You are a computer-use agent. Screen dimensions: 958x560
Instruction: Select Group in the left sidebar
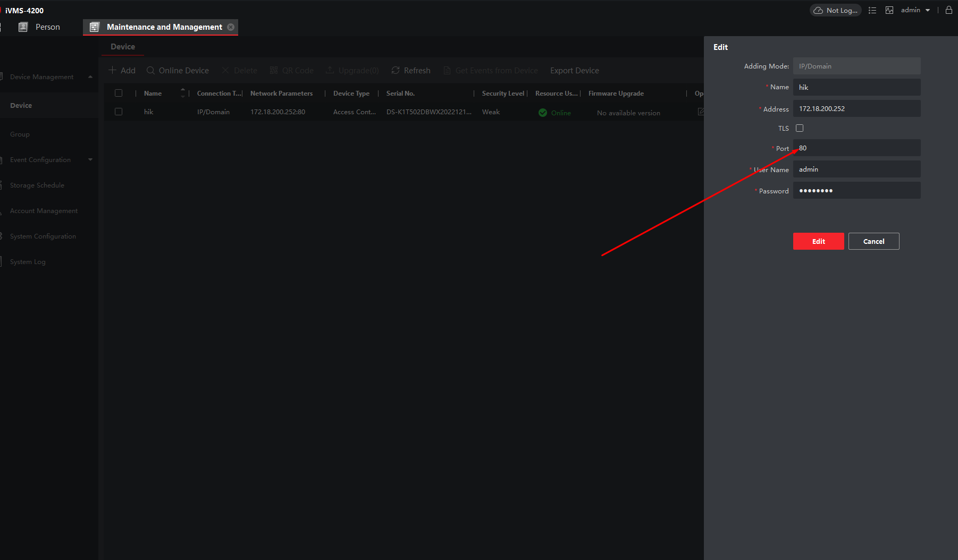(x=20, y=134)
